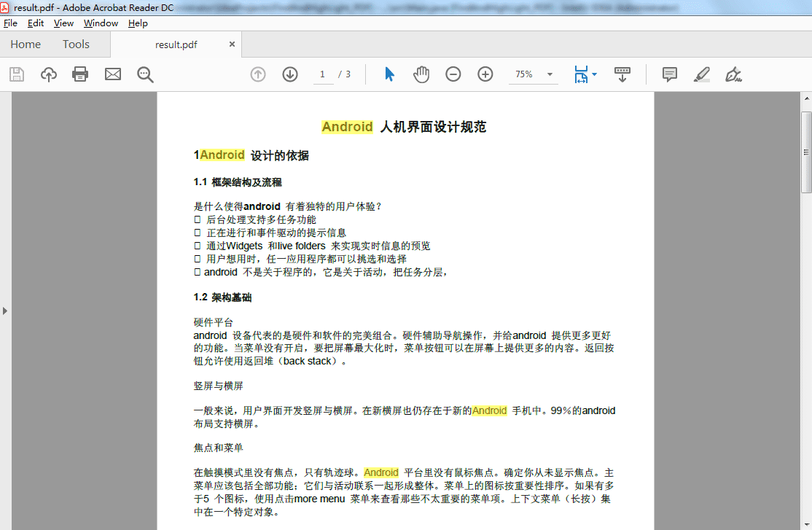Activate the Hand pan tool

click(x=421, y=74)
